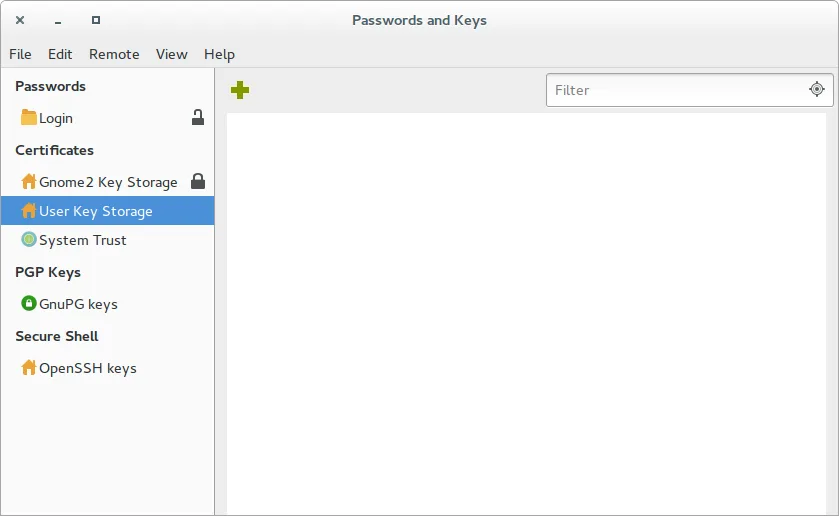839x516 pixels.
Task: Maximize the Passwords and Keys window
Action: 96,20
